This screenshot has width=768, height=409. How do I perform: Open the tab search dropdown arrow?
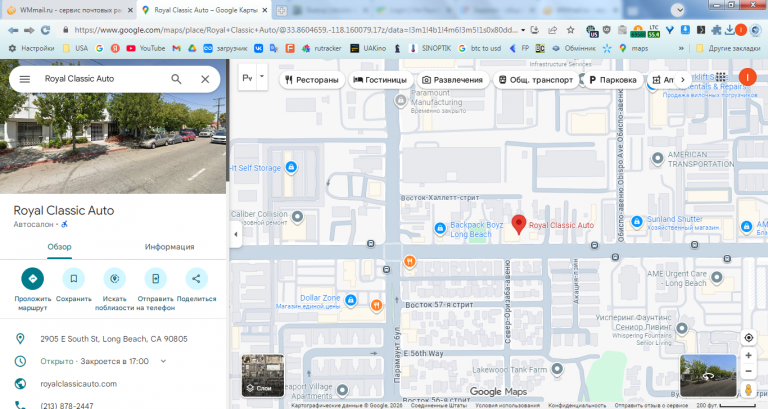tap(678, 10)
